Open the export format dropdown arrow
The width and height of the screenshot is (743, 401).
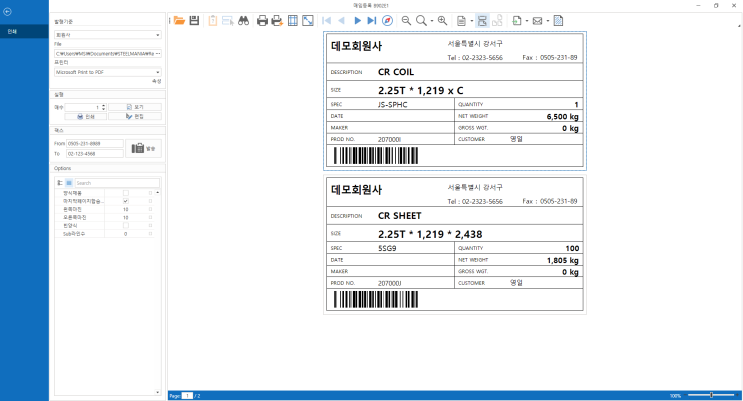(527, 21)
